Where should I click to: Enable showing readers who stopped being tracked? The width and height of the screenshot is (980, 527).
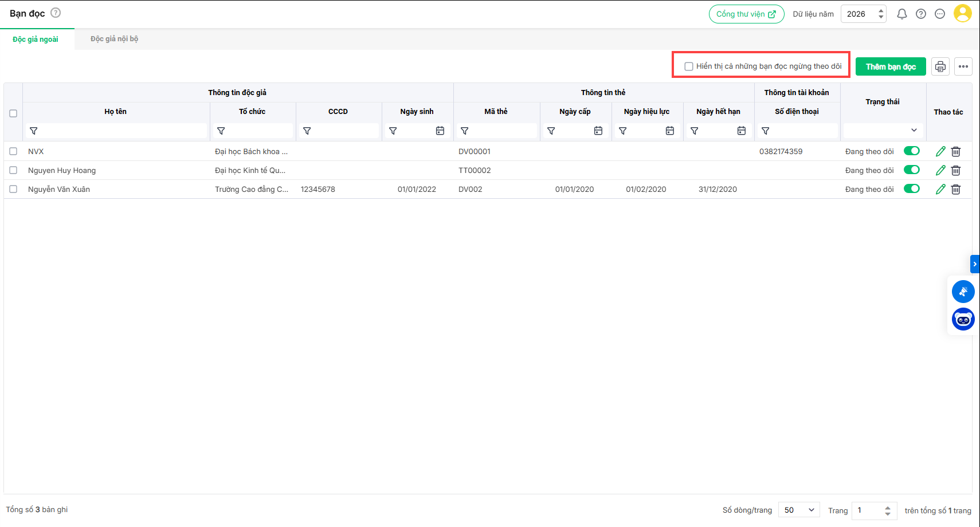(689, 66)
